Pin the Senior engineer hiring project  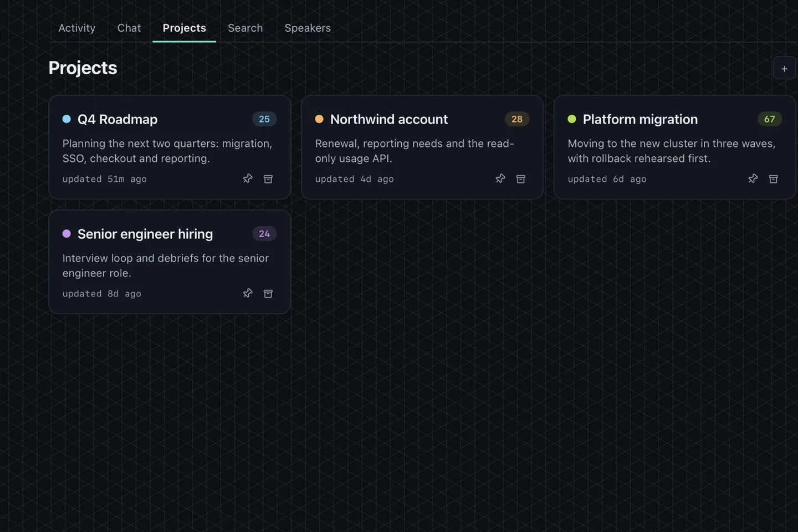(248, 293)
